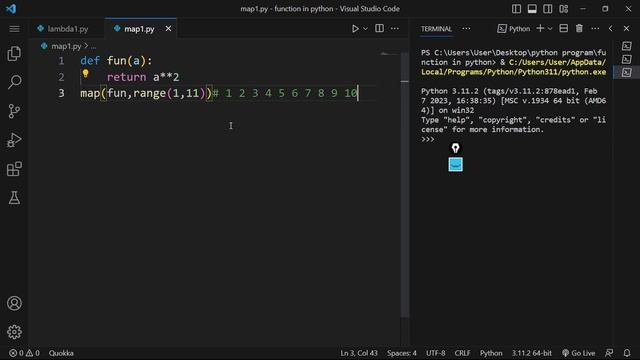Click in the terminal at the >>> prompt

(x=428, y=139)
